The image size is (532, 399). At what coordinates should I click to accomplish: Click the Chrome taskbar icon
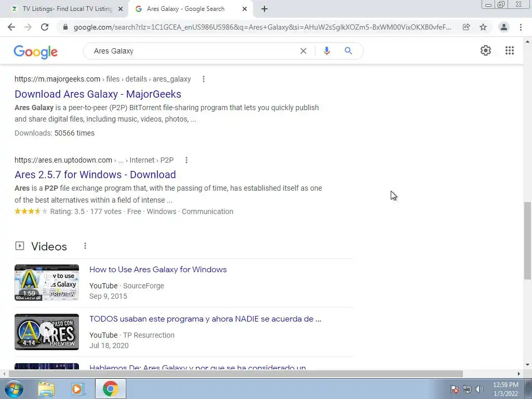click(x=110, y=389)
